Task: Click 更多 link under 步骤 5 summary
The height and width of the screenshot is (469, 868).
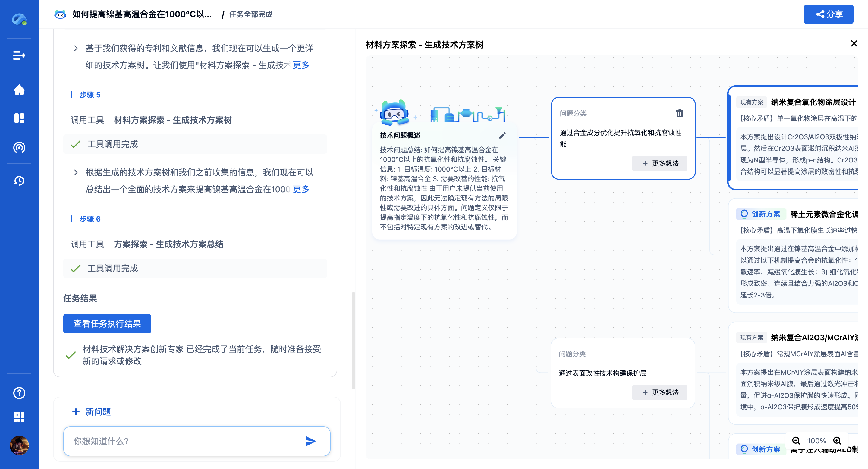Action: pyautogui.click(x=301, y=189)
